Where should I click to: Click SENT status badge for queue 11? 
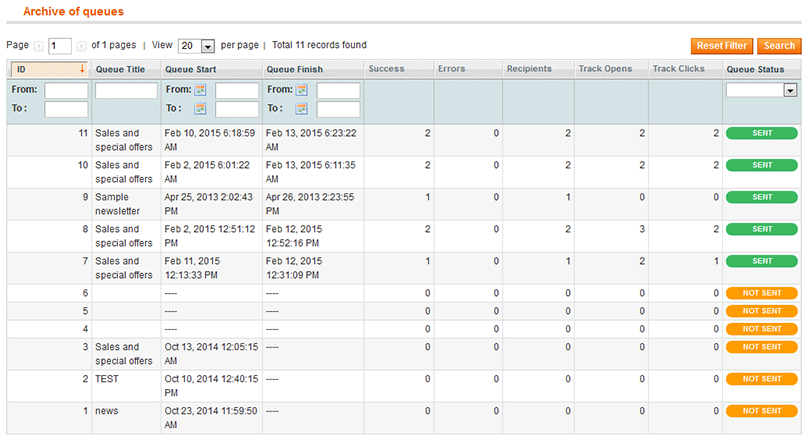761,133
